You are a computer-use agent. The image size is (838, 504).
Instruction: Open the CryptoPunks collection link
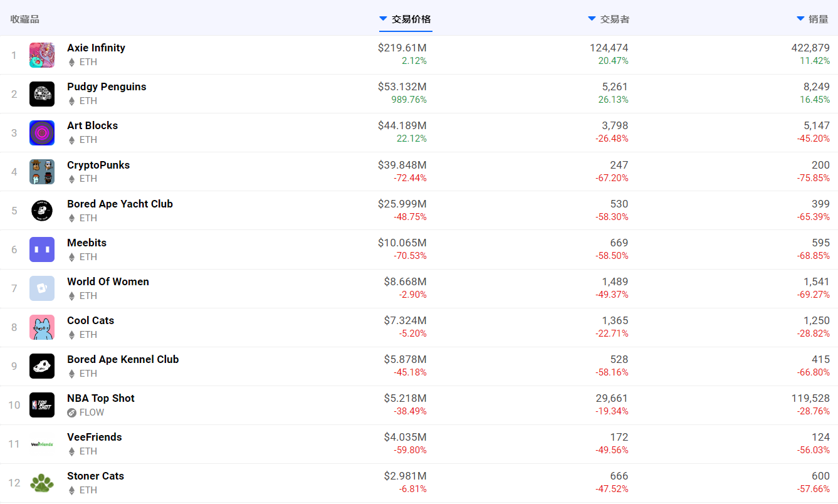click(98, 165)
